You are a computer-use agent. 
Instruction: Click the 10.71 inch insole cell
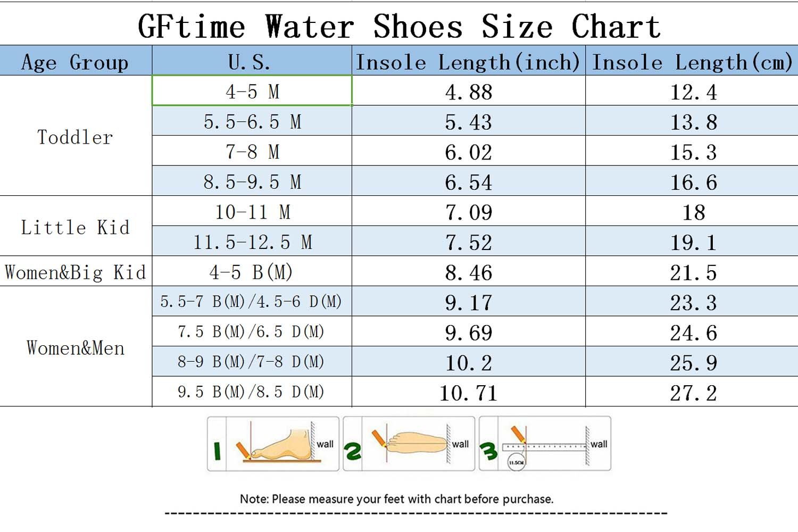pos(468,393)
